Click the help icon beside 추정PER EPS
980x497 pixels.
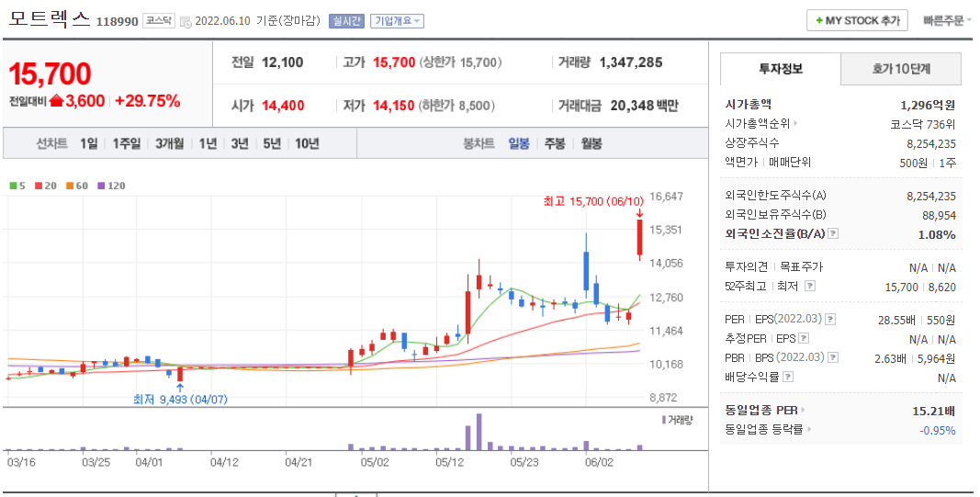pyautogui.click(x=804, y=339)
